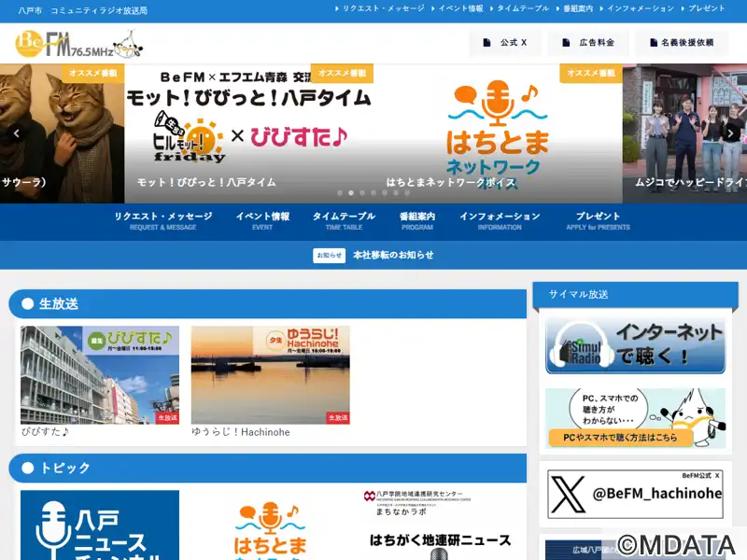Click the ゆうらじ！Hachinohe title text

[x=241, y=432]
